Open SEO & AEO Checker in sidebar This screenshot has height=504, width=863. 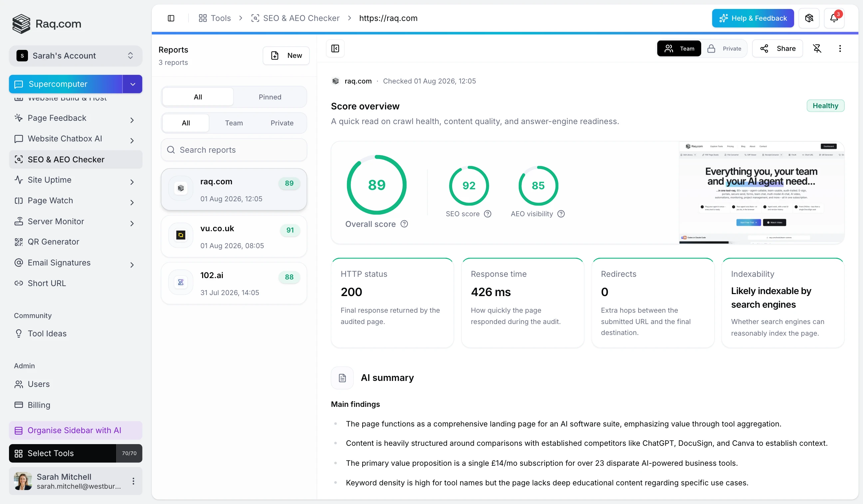[x=75, y=159]
